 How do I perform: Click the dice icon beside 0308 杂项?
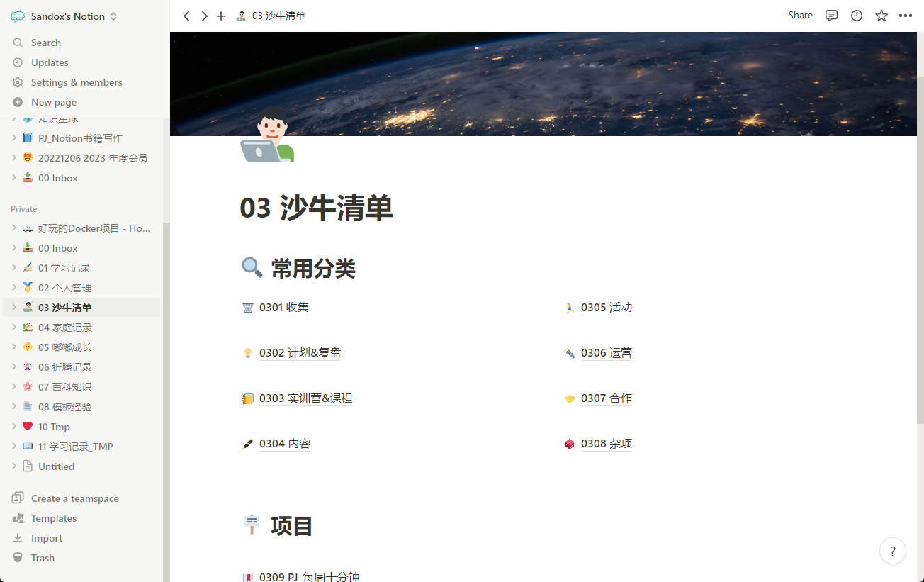point(570,444)
